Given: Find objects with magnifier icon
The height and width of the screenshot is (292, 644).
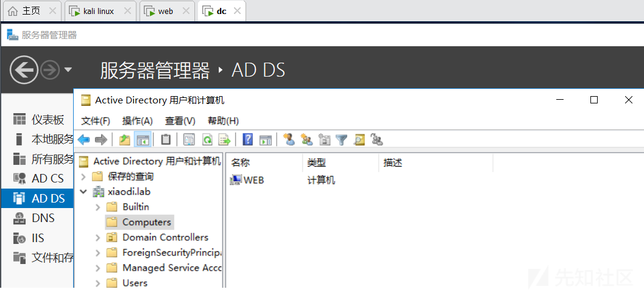Looking at the screenshot, I should pyautogui.click(x=359, y=140).
